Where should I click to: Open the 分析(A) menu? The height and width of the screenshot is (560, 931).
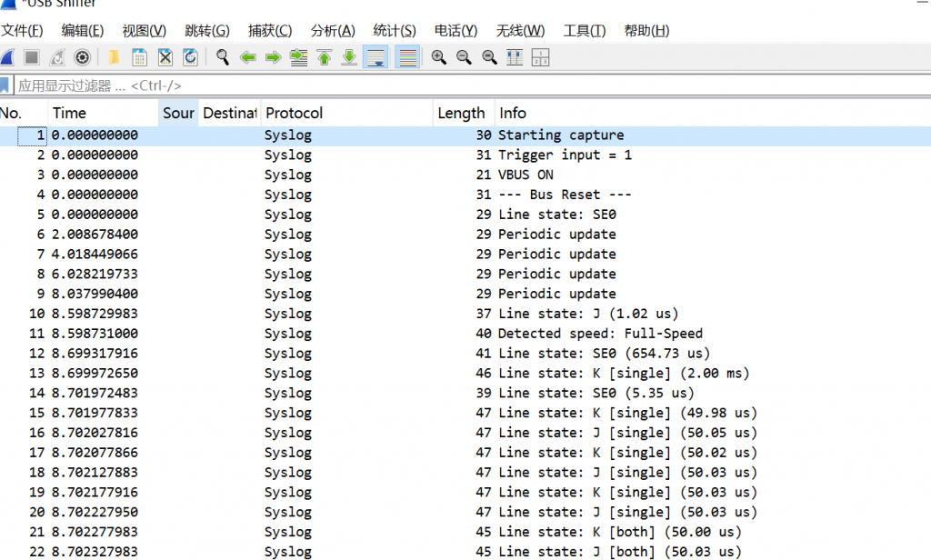pos(333,31)
